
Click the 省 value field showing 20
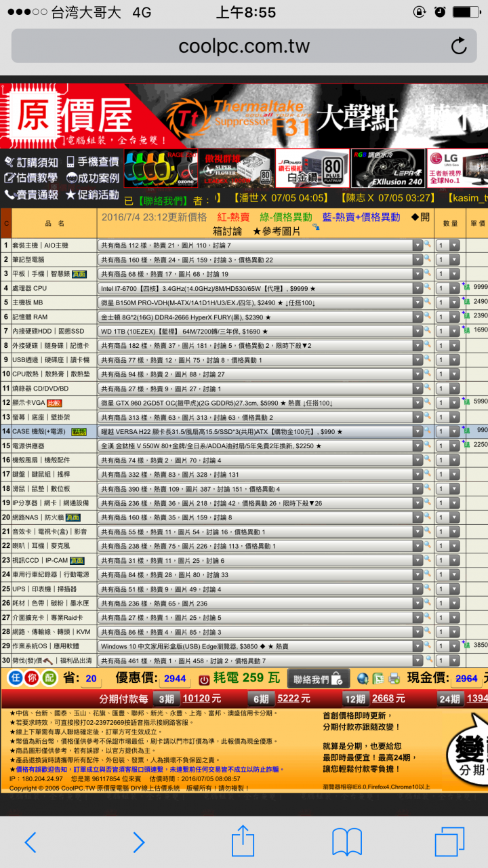(91, 679)
